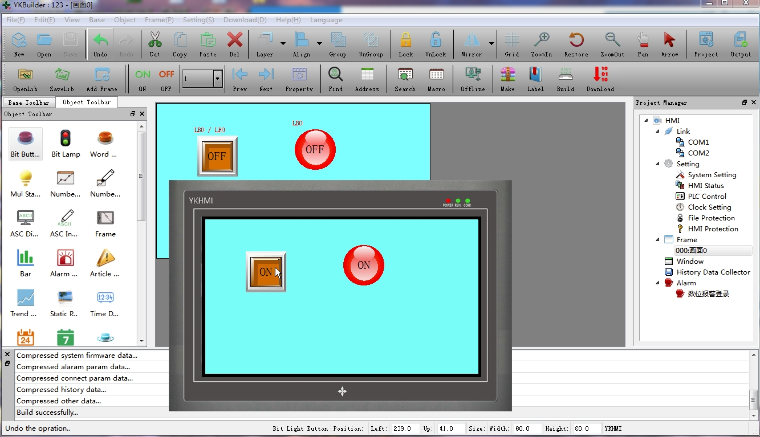The width and height of the screenshot is (760, 437).
Task: Open History Data Collector item
Action: click(x=712, y=272)
